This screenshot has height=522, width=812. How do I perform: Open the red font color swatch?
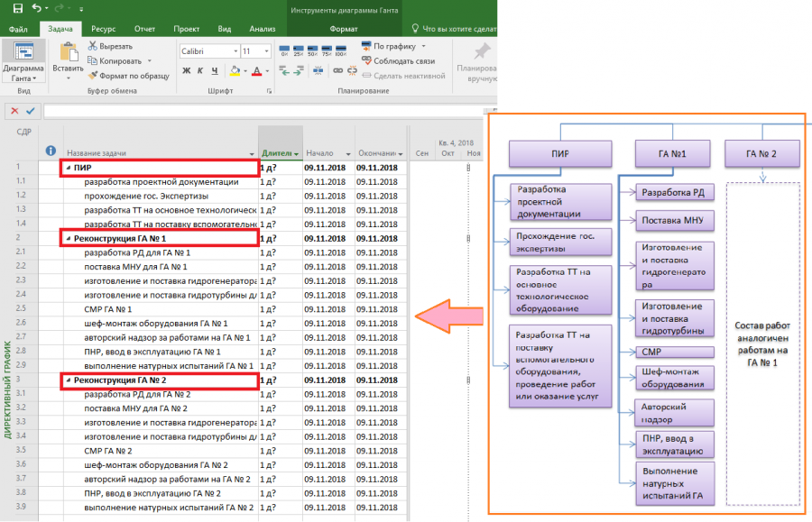coord(256,71)
